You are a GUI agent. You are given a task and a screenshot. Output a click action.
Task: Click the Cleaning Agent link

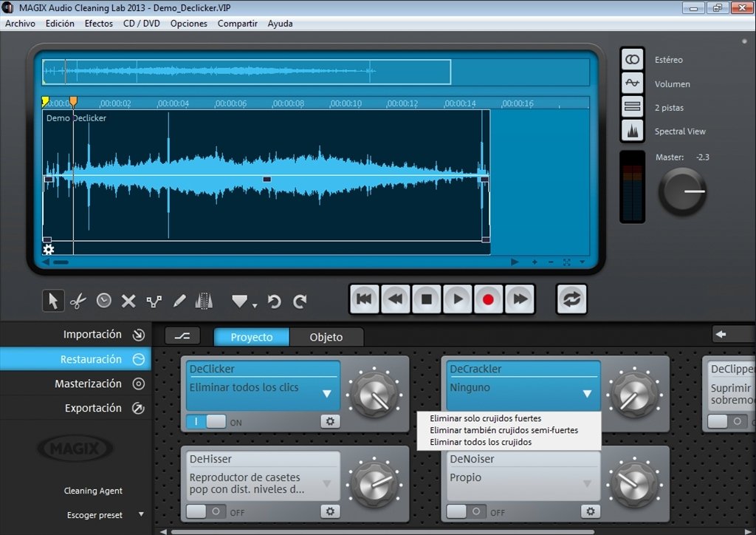click(93, 491)
